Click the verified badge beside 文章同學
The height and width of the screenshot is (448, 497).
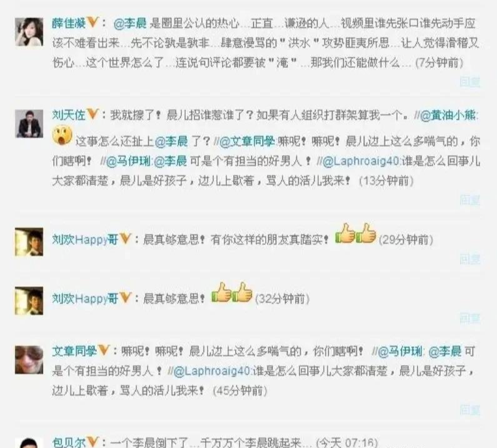pos(104,350)
